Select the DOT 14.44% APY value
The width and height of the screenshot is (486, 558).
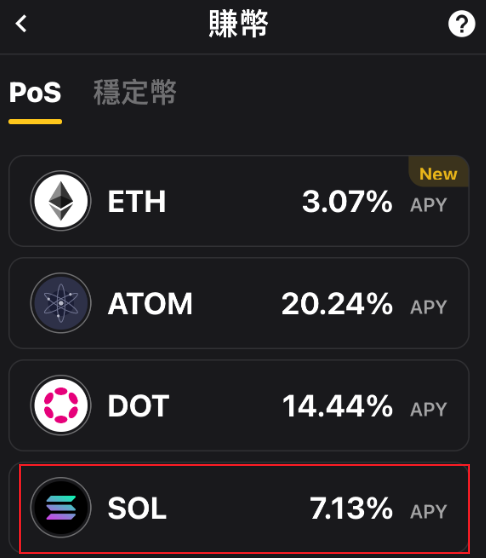click(337, 406)
